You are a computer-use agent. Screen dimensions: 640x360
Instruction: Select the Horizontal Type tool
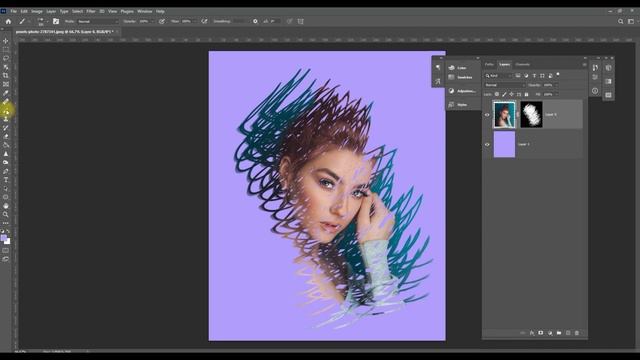6,180
